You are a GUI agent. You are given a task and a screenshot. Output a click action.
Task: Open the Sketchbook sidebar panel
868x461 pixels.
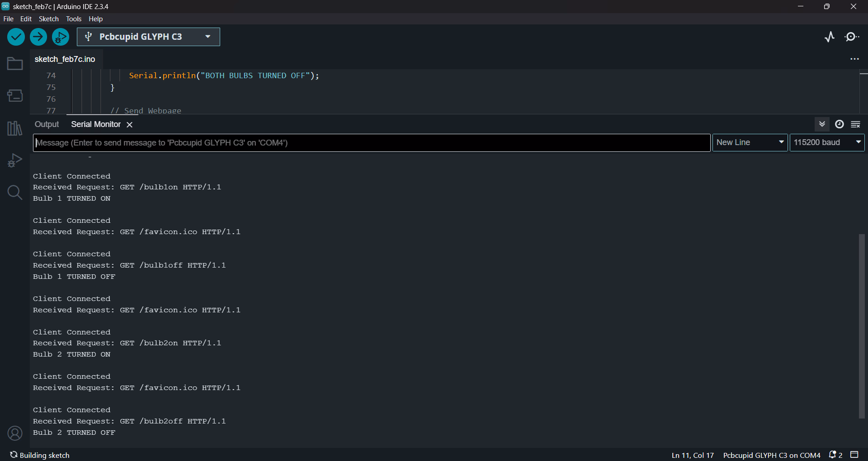[14, 63]
